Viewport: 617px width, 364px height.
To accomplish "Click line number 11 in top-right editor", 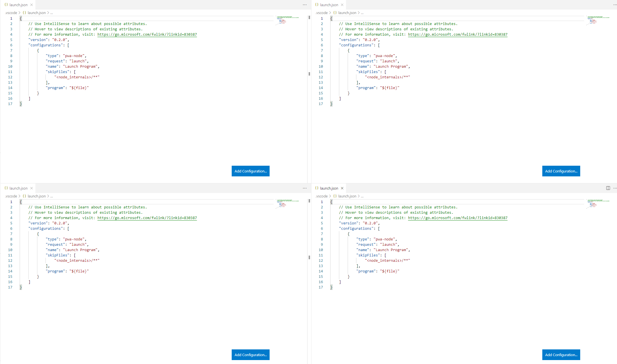I will 321,72.
